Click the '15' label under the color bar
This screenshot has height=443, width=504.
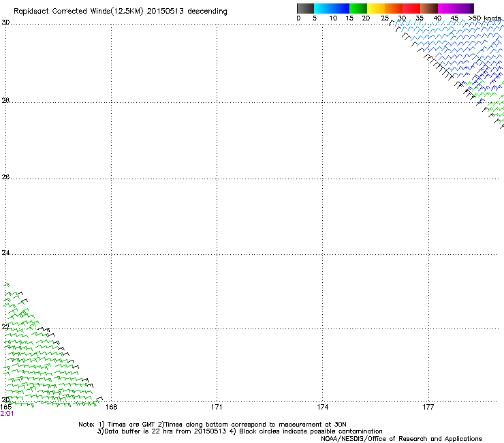tap(349, 18)
